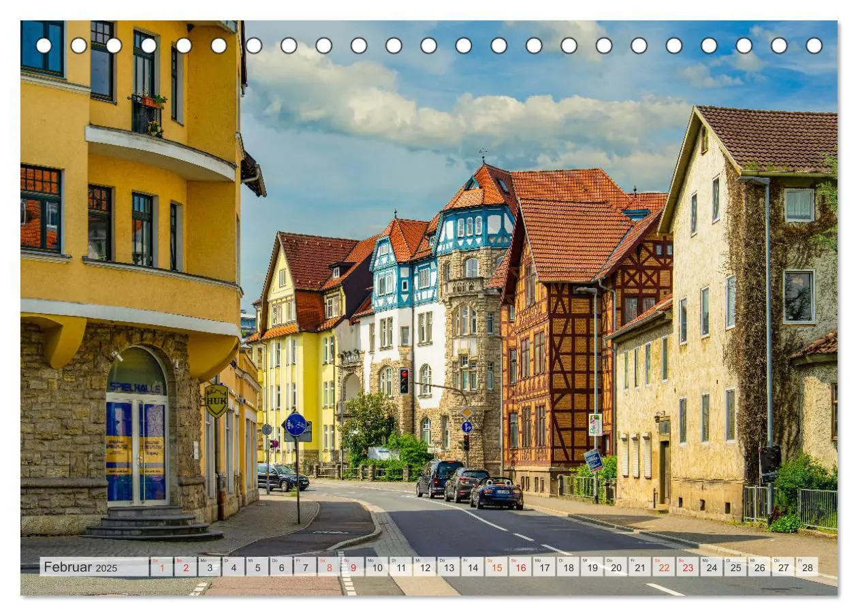
Task: Click red Sunday date 9
Action: tap(352, 566)
